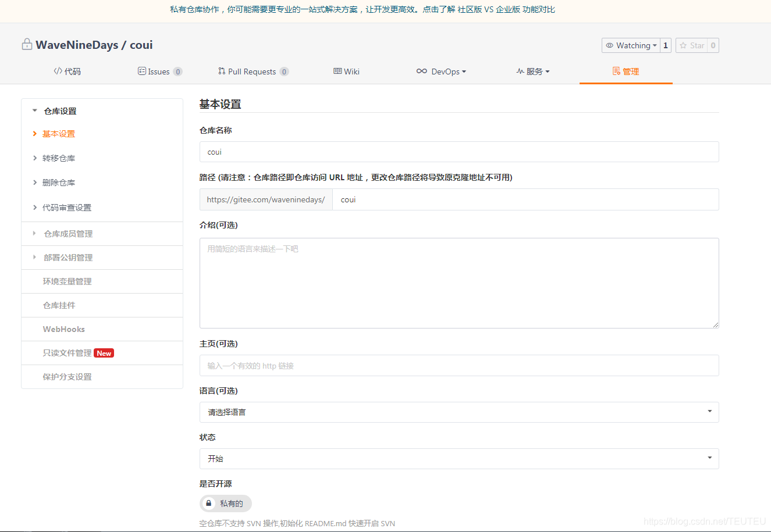
Task: Click the Pull Requests branch icon
Action: click(x=222, y=71)
